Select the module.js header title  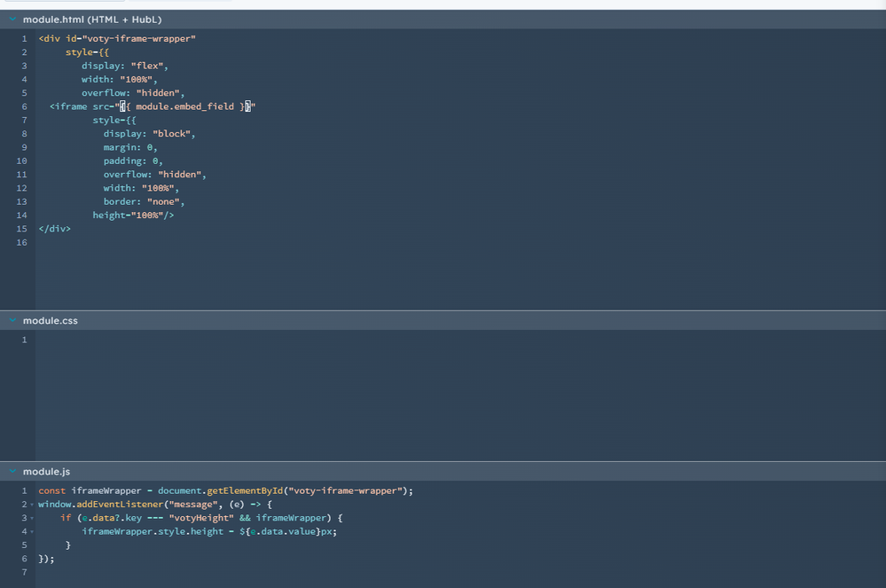coord(46,471)
